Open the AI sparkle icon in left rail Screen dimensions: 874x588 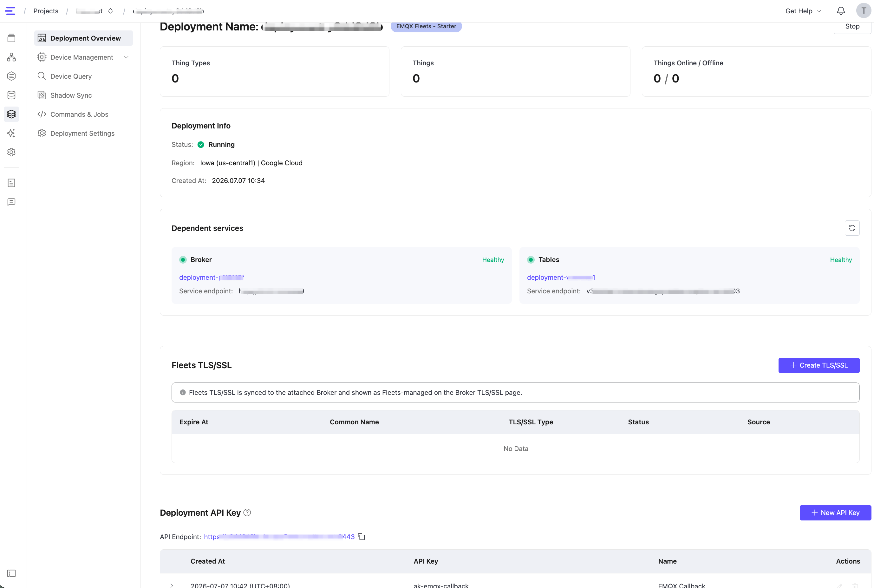click(x=11, y=133)
